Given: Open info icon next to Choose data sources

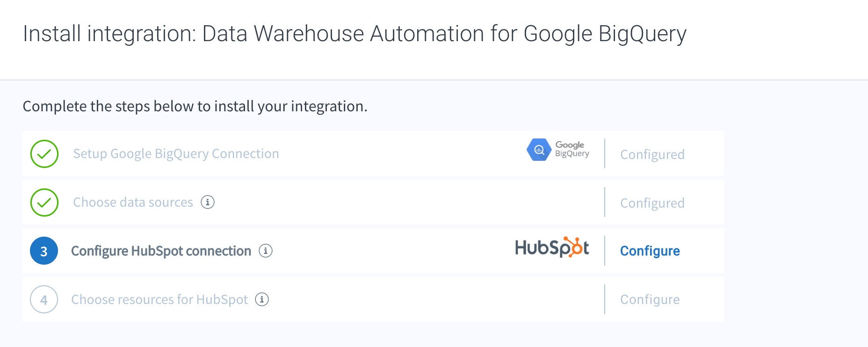Looking at the screenshot, I should coord(208,202).
